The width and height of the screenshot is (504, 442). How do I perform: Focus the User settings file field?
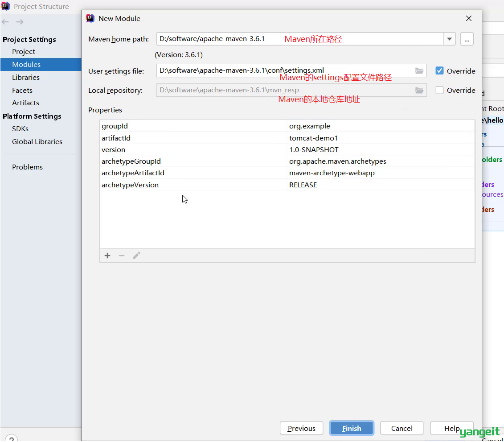click(x=291, y=71)
